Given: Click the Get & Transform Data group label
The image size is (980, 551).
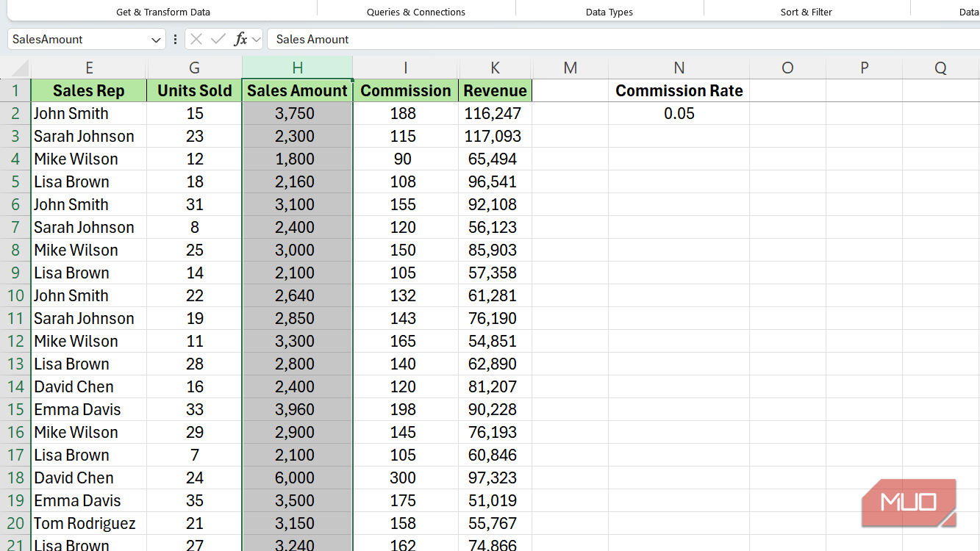Looking at the screenshot, I should [x=163, y=12].
